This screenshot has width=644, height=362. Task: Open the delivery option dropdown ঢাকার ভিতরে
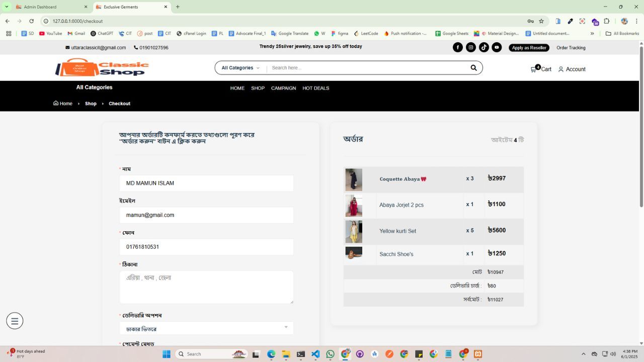pos(206,328)
